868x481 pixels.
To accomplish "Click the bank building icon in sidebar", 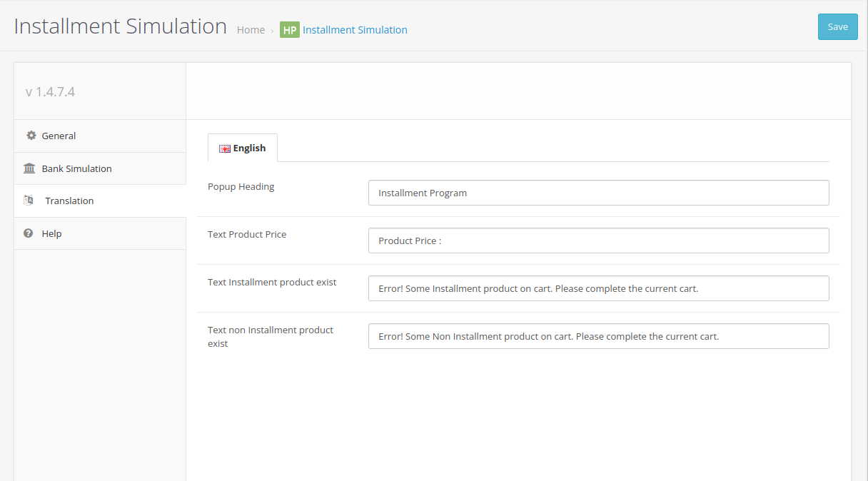I will (x=29, y=168).
